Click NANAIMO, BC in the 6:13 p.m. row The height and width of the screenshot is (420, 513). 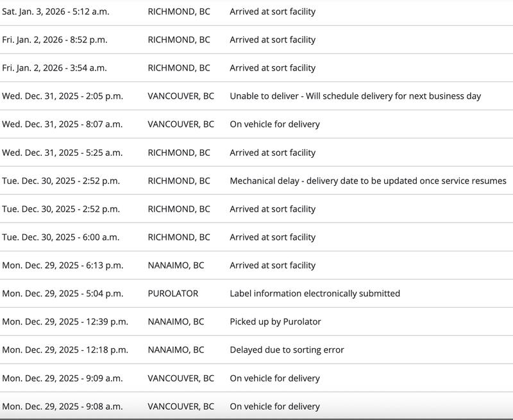coord(176,265)
